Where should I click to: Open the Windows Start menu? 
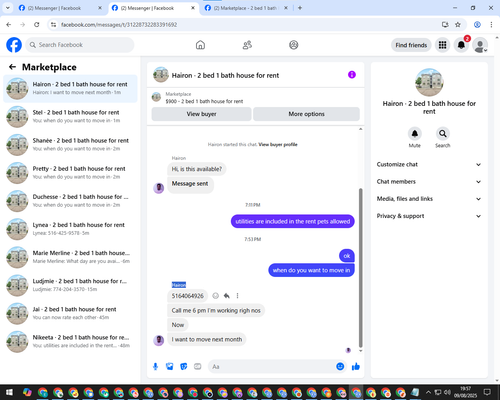point(9,392)
